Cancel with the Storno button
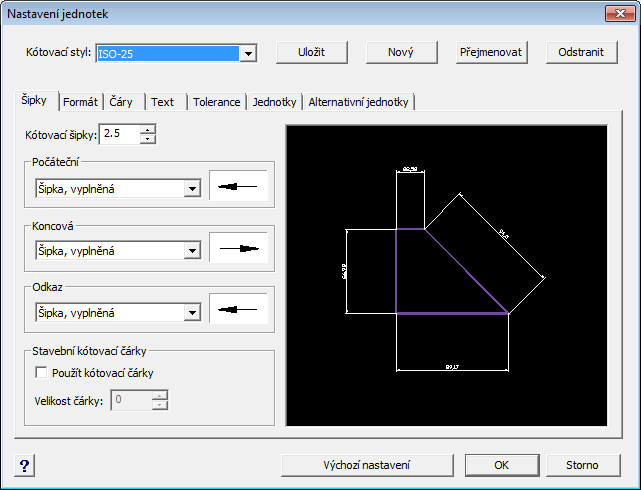 click(583, 465)
